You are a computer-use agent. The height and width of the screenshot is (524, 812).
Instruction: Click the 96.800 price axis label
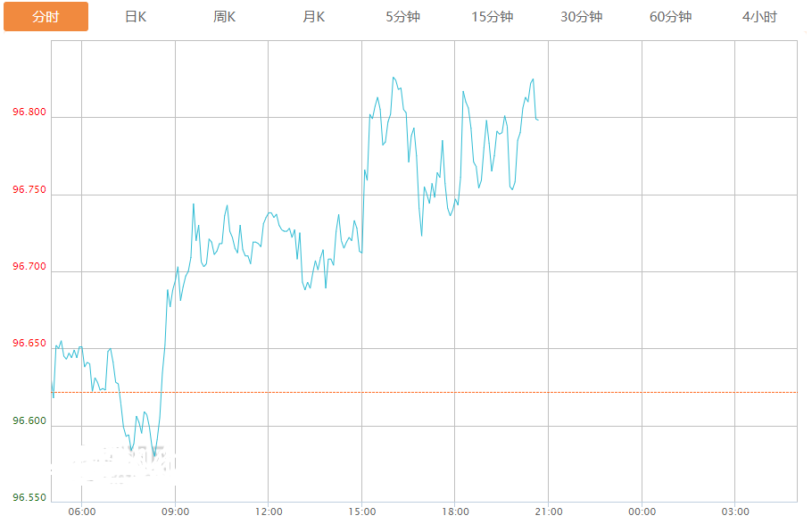tap(29, 112)
